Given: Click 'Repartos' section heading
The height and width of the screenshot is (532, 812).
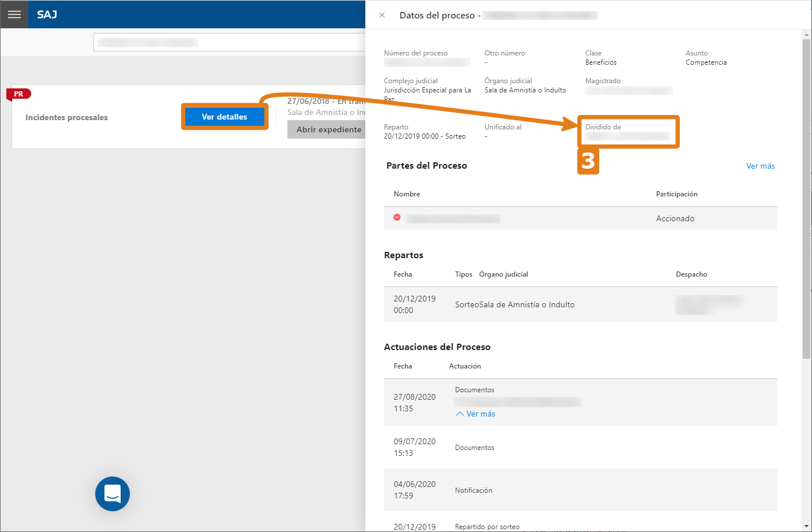Looking at the screenshot, I should pyautogui.click(x=403, y=255).
